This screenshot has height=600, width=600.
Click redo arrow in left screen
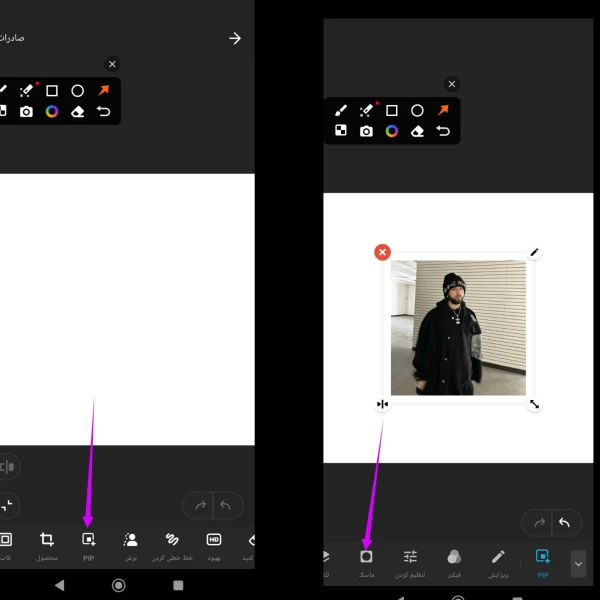(x=201, y=505)
